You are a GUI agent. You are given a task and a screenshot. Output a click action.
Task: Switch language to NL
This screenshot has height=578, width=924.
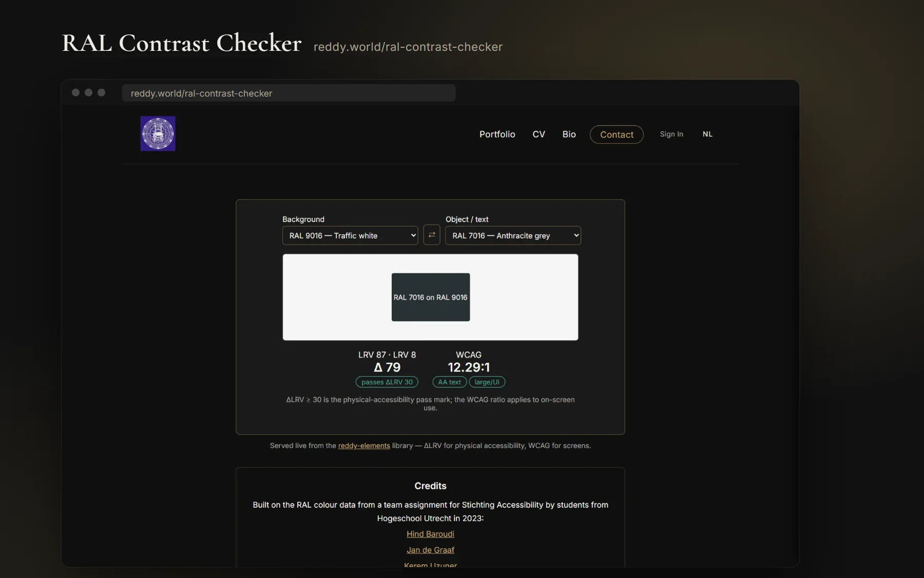pos(707,134)
